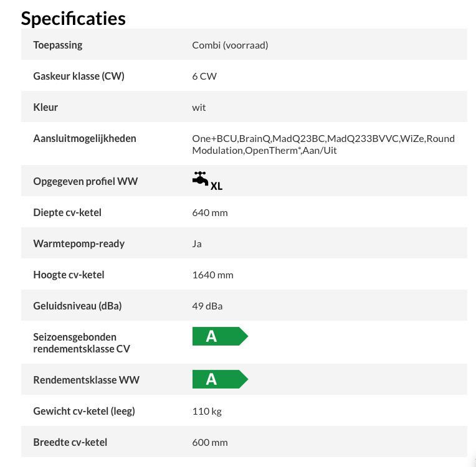Click the 110 kg weight value
The height and width of the screenshot is (467, 476).
(207, 412)
